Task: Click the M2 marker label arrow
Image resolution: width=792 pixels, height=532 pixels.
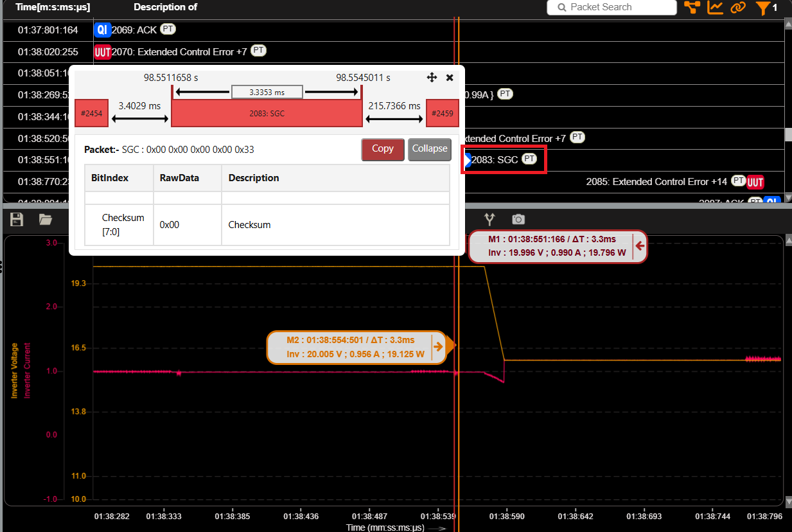Action: coord(438,347)
